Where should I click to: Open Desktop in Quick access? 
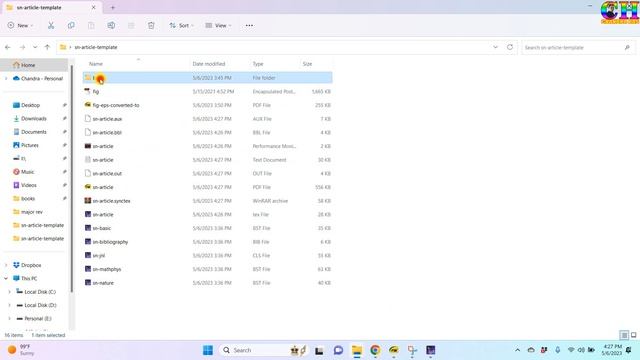(31, 105)
